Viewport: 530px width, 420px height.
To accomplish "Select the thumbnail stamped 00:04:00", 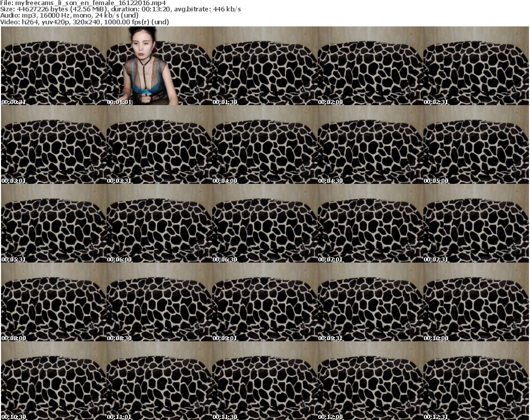I will click(x=264, y=144).
